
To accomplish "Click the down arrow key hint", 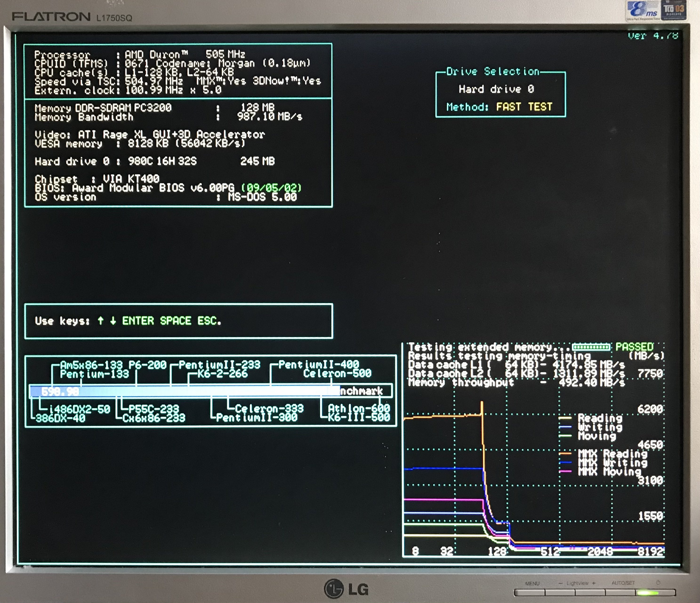I will pyautogui.click(x=113, y=320).
